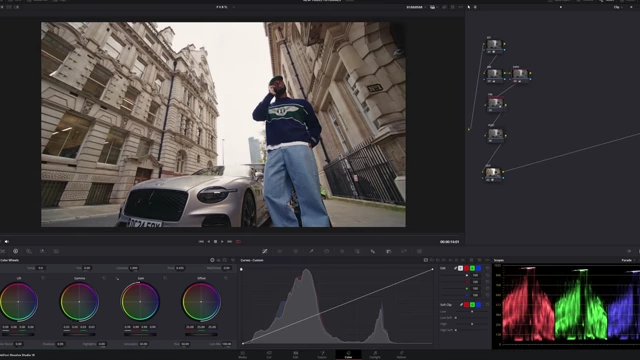The height and width of the screenshot is (360, 640).
Task: Click the Gain master wheel slider
Action: [x=140, y=334]
